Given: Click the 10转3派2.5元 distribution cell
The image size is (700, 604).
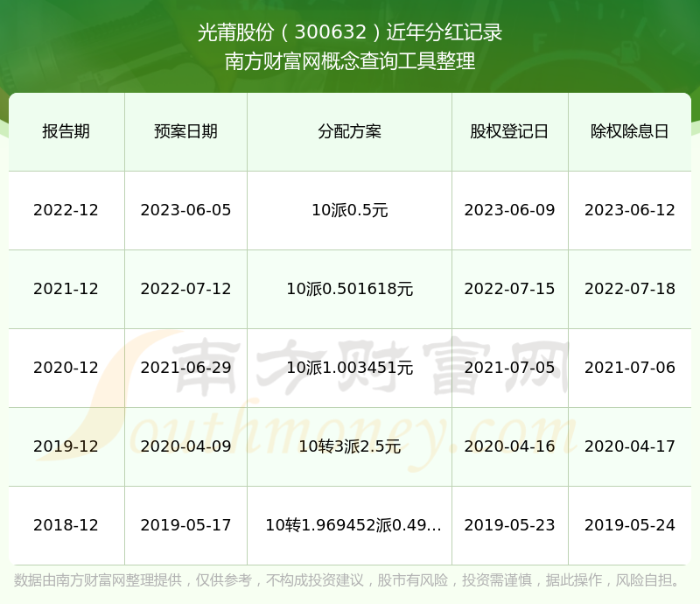Looking at the screenshot, I should point(349,446).
